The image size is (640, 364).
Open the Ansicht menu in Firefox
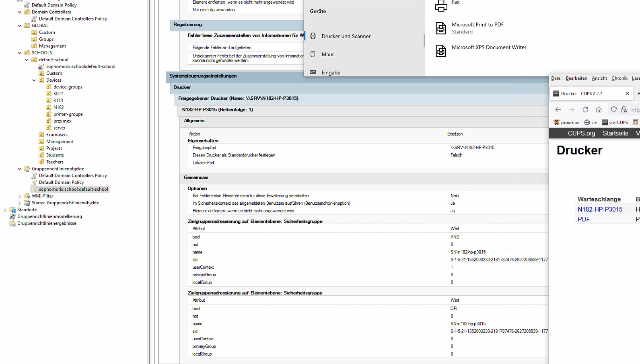coord(599,78)
